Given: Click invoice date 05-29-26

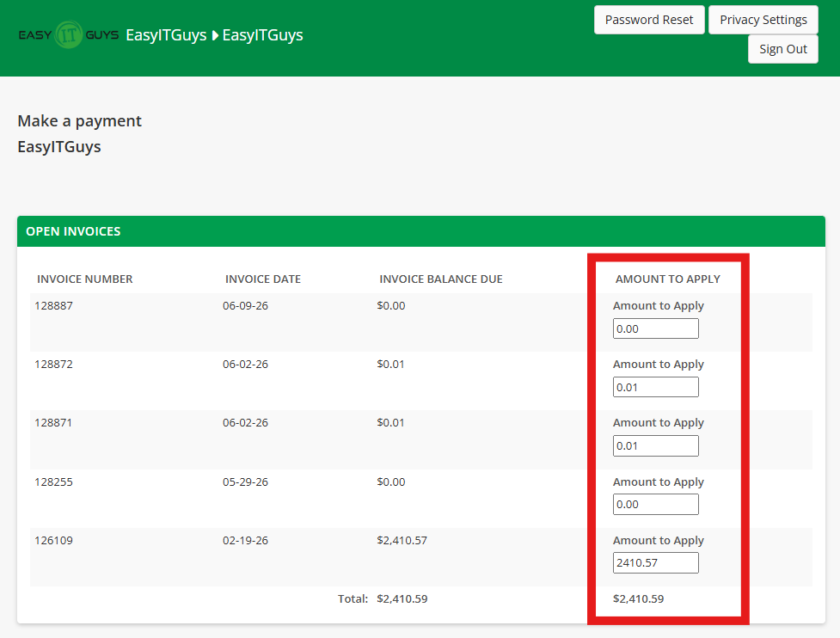Looking at the screenshot, I should (x=245, y=482).
